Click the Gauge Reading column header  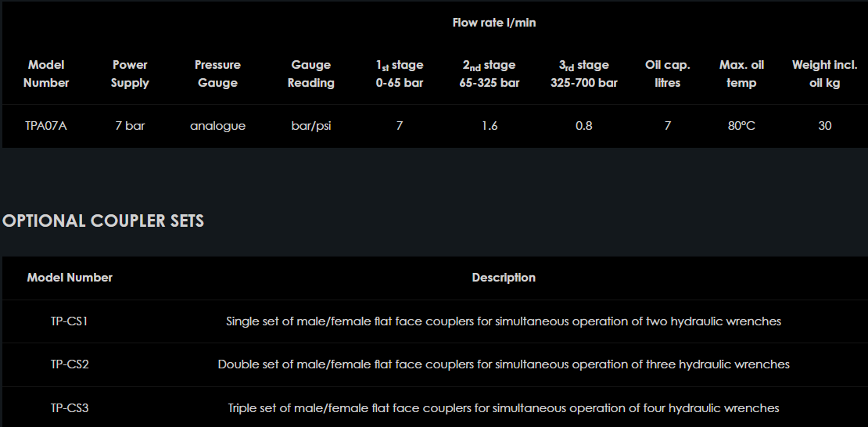point(311,74)
